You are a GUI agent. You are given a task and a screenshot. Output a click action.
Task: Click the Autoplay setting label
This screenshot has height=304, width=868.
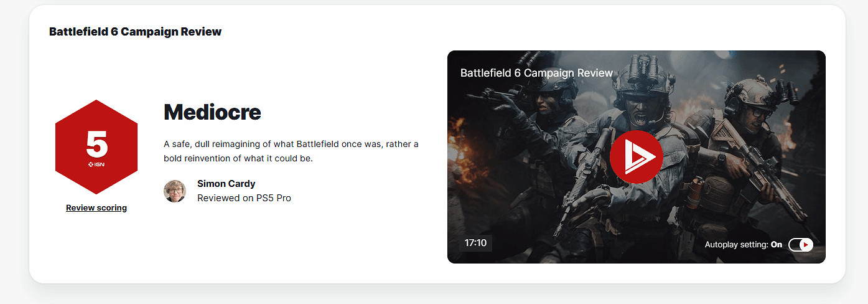pos(737,245)
